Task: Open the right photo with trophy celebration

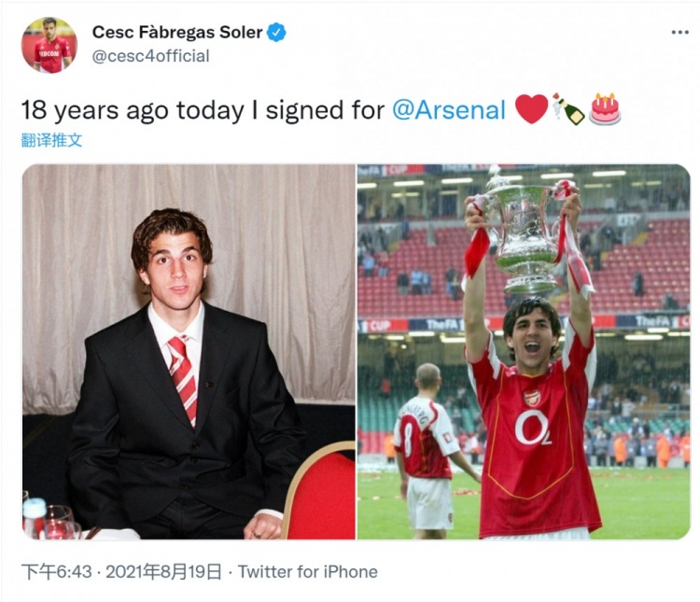Action: [x=523, y=352]
